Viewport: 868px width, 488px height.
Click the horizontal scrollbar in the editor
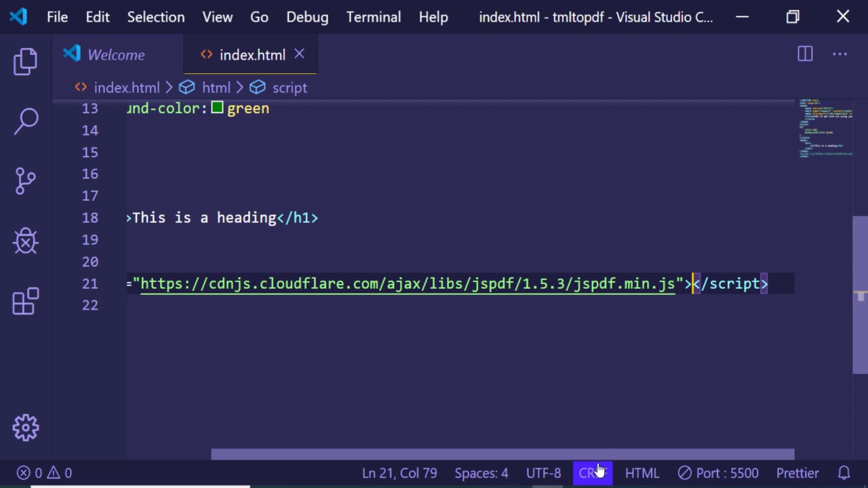502,454
